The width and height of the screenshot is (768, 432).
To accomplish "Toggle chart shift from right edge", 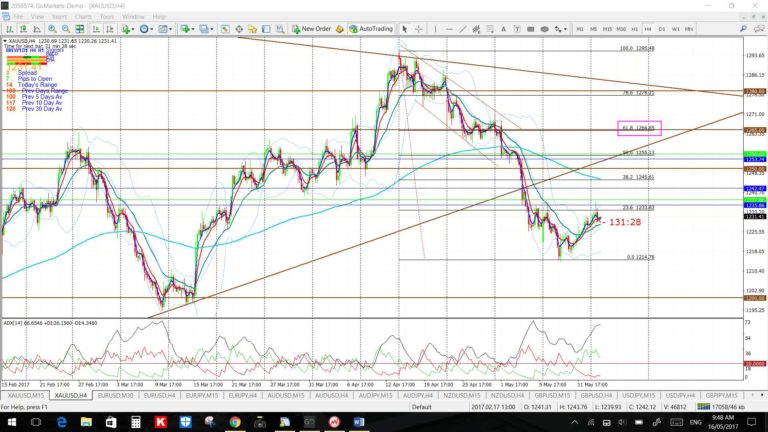I will [x=110, y=29].
